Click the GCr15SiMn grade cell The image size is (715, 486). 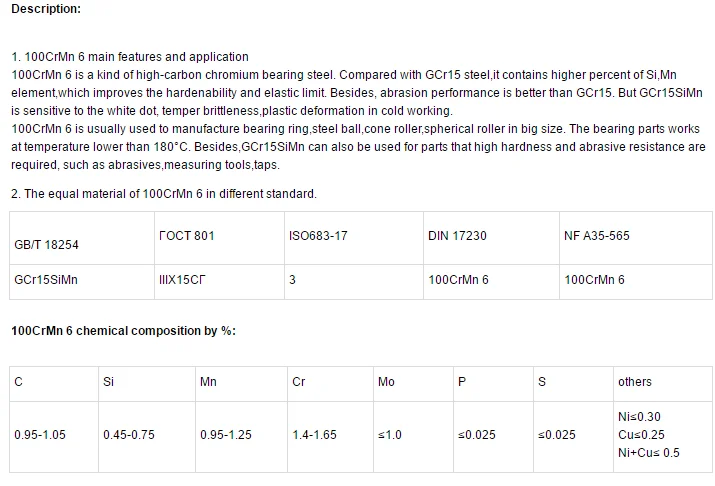[x=82, y=282]
